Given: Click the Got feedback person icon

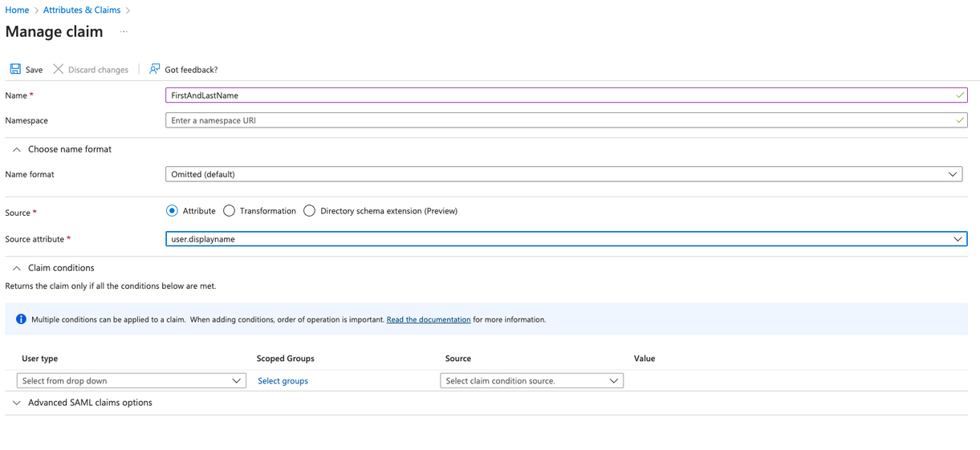Looking at the screenshot, I should (154, 69).
